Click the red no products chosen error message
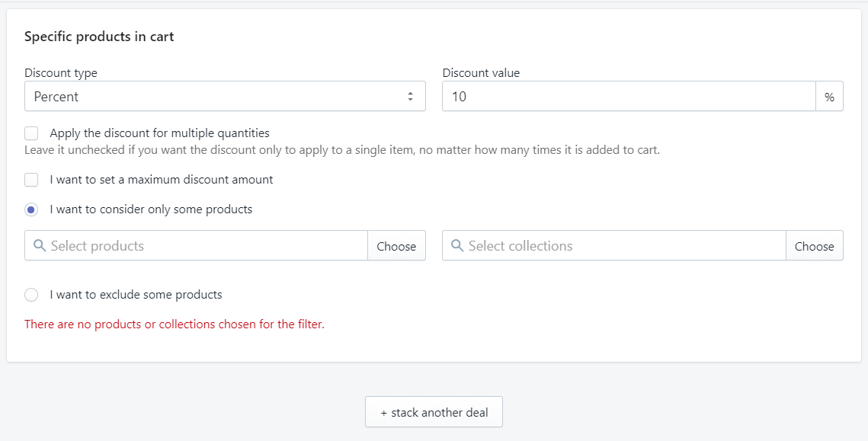This screenshot has width=868, height=441. 175,324
